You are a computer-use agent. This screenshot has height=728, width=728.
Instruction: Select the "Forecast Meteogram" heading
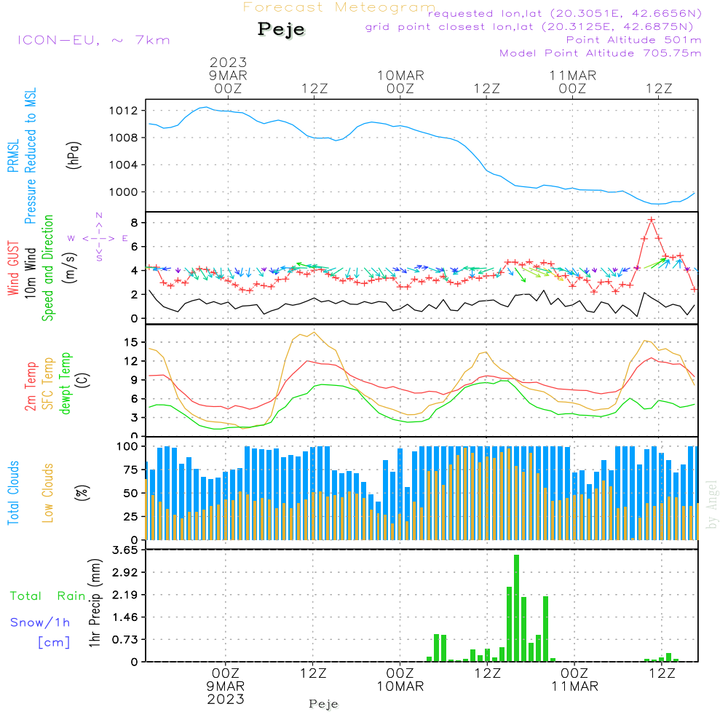tap(339, 7)
